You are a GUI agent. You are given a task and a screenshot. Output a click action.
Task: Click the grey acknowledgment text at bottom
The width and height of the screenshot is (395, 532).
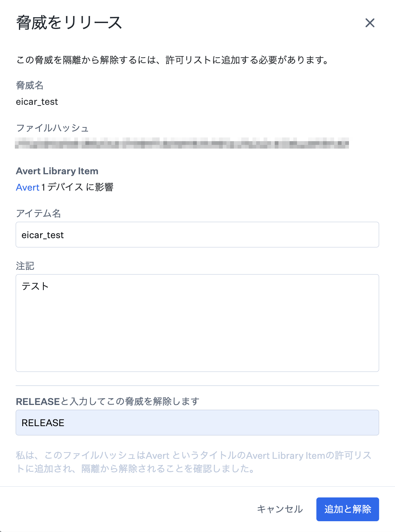(x=194, y=462)
